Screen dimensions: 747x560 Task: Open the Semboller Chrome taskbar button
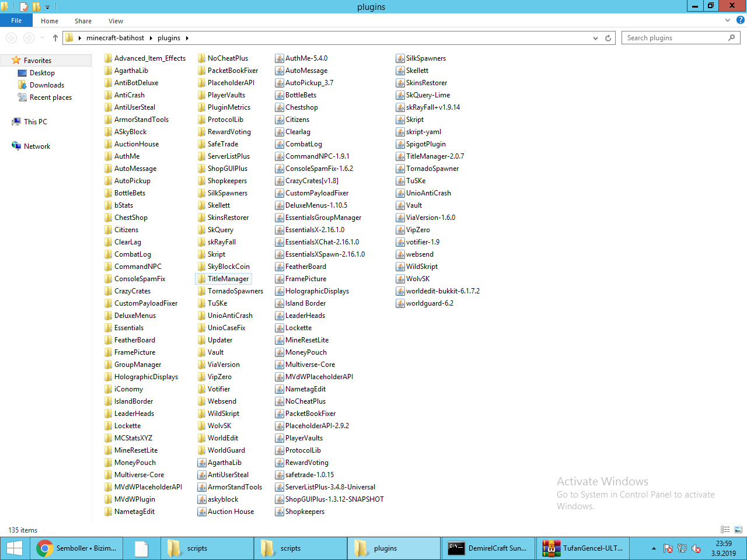point(76,548)
